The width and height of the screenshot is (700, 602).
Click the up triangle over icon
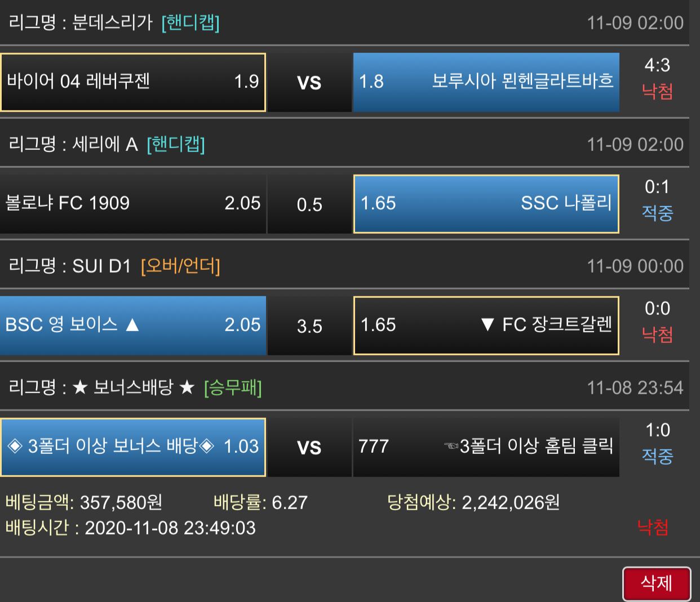click(x=132, y=325)
